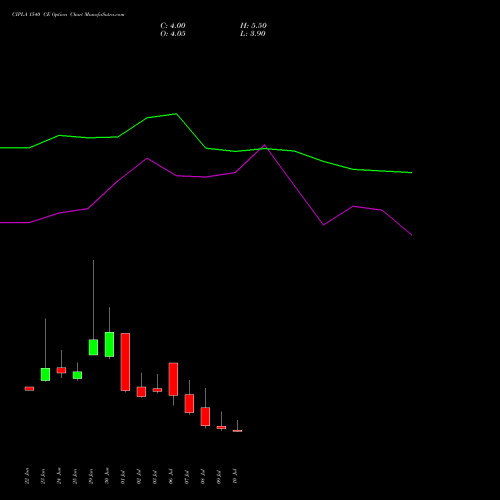500x500 pixels.
Task: Click the close value 'C: 4.00'
Action: 173,26
